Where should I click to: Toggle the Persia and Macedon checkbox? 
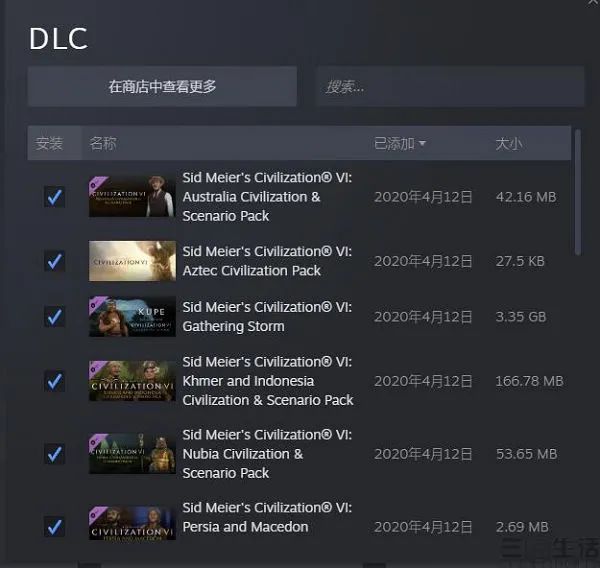coord(54,527)
